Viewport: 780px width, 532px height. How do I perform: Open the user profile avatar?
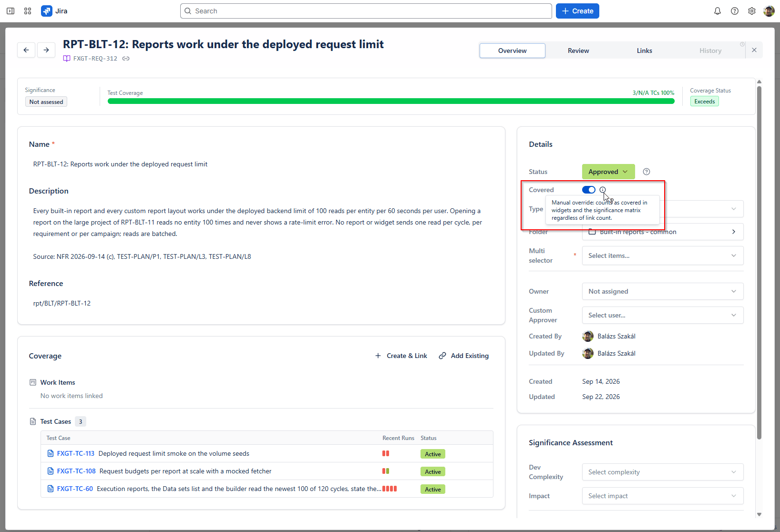coord(769,11)
